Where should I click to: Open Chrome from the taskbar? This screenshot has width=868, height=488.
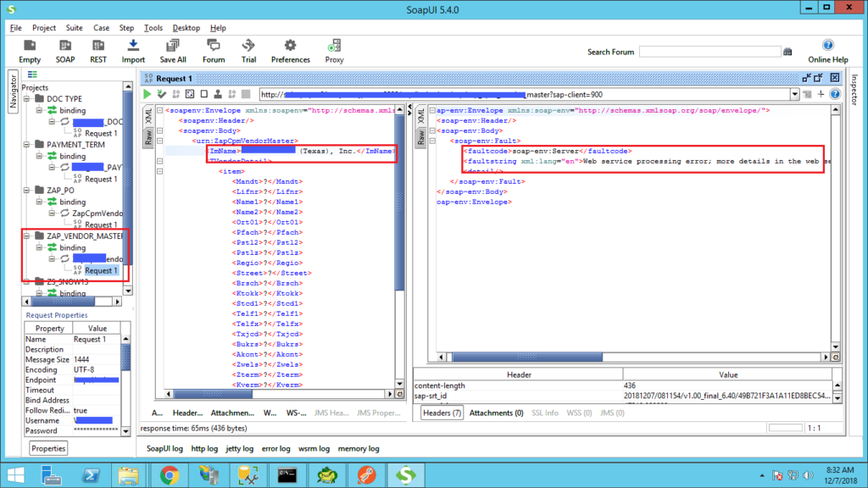pyautogui.click(x=169, y=475)
